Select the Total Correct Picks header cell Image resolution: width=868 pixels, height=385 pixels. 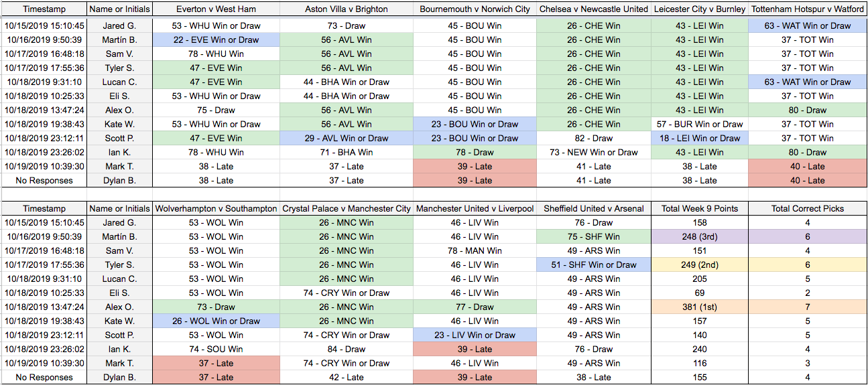click(807, 209)
